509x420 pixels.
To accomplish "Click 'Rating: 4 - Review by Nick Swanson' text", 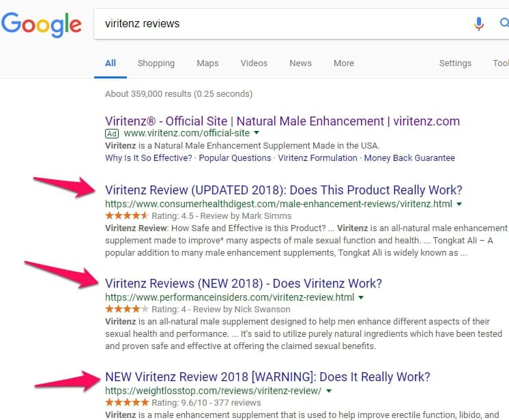I will [x=221, y=310].
